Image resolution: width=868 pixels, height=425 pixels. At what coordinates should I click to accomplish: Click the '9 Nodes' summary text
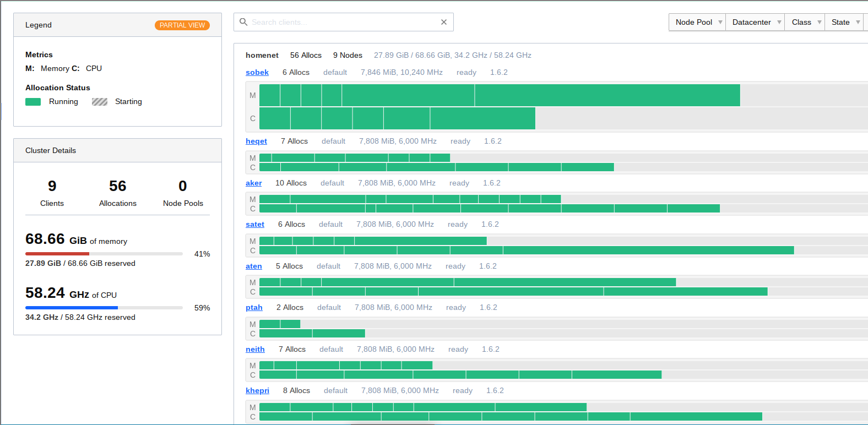point(348,55)
